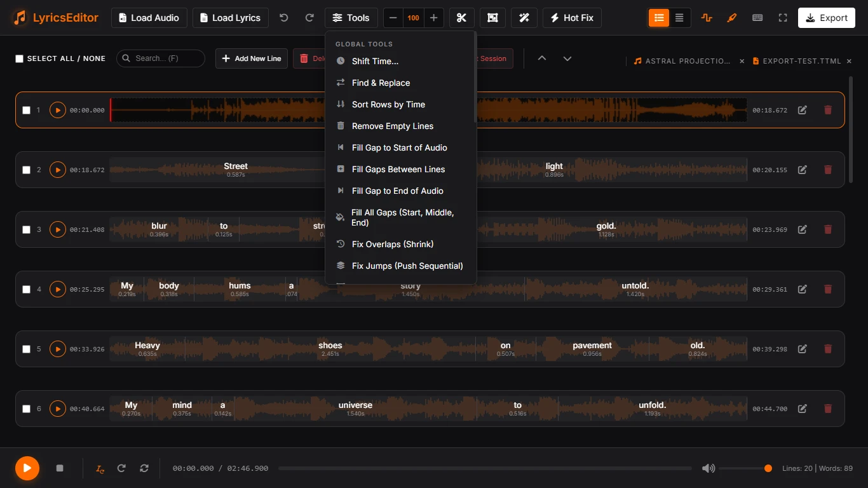
Task: Tick the Select All / None checkbox
Action: click(x=20, y=58)
